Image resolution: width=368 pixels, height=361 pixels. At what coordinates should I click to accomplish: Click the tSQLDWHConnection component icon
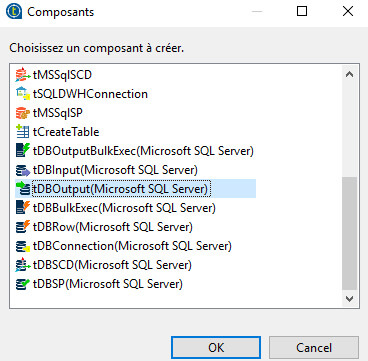pos(23,94)
